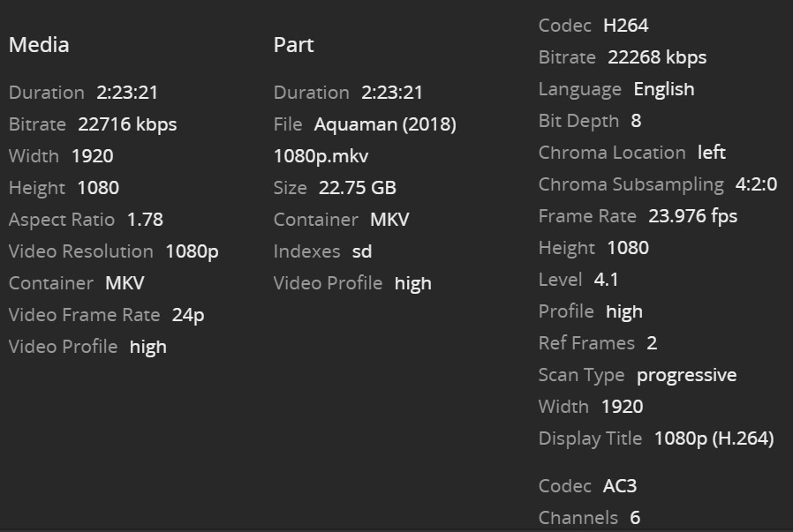
Task: Select the 22268 kbps stream bitrate
Action: [657, 57]
